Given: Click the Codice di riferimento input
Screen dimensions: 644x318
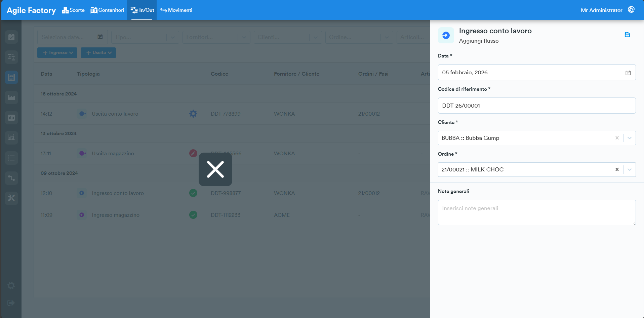Looking at the screenshot, I should [537, 106].
